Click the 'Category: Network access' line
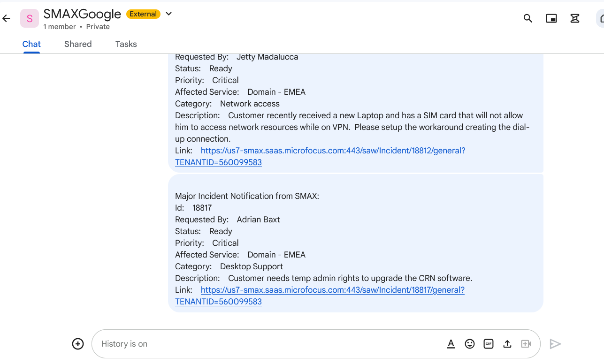 (227, 104)
